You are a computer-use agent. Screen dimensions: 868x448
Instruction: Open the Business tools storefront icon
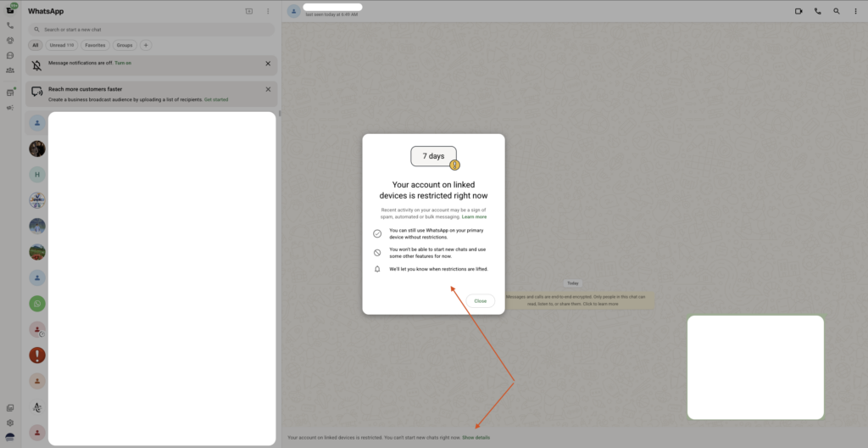point(10,92)
